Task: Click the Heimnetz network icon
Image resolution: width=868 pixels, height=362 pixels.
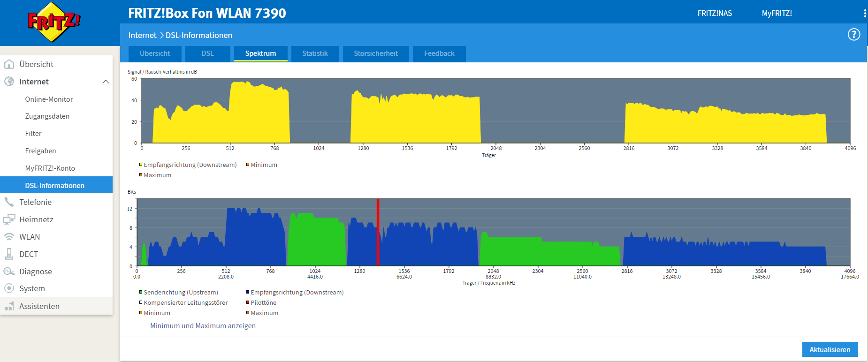Action: point(9,219)
